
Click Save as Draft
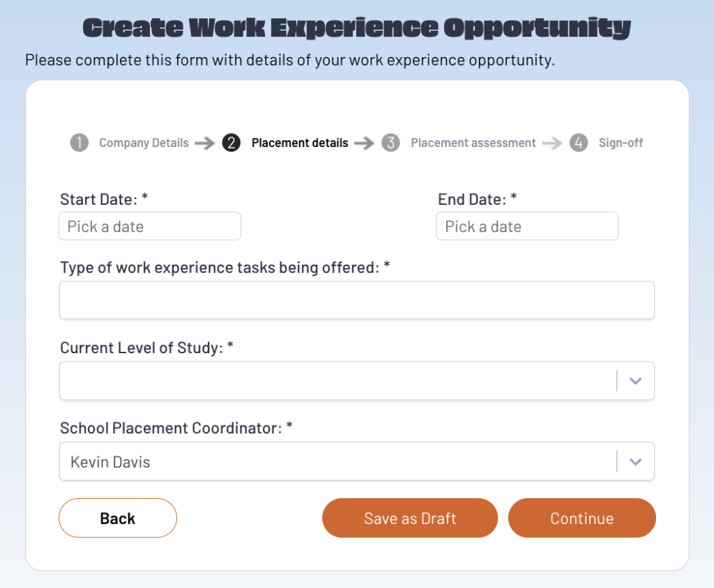click(410, 518)
